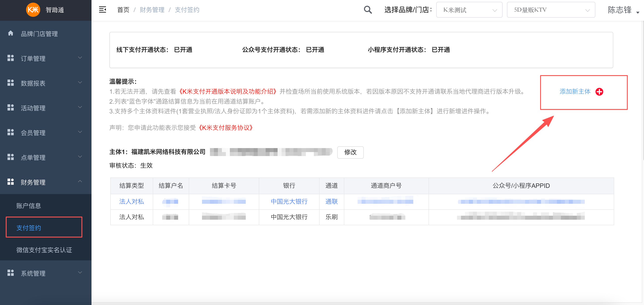Select the 活动管理 grid icon
The width and height of the screenshot is (644, 305).
pyautogui.click(x=11, y=107)
